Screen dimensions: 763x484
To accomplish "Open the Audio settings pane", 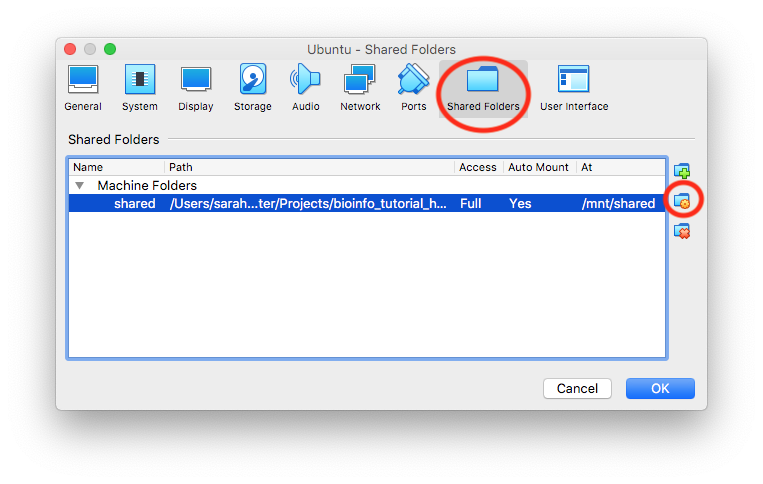I will 306,88.
